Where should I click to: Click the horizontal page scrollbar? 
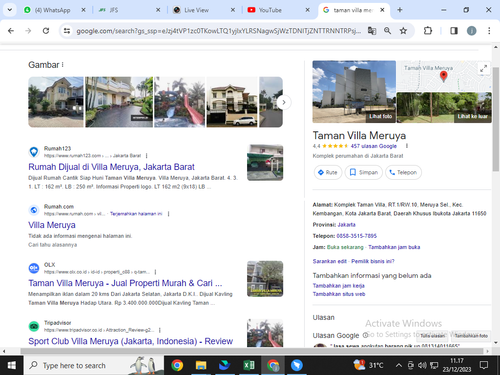tap(252, 351)
